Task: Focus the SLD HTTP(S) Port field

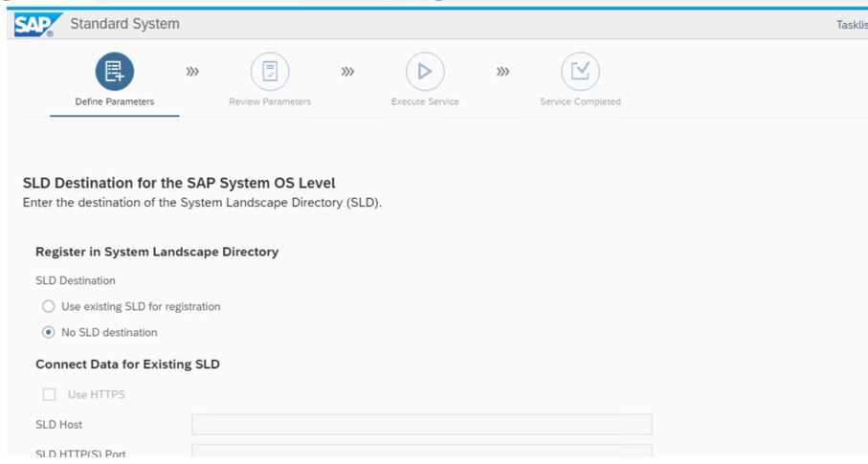Action: [422, 451]
